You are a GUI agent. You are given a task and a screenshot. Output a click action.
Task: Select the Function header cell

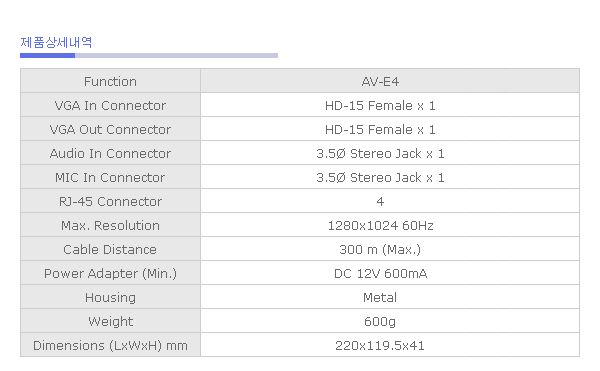[x=111, y=81]
